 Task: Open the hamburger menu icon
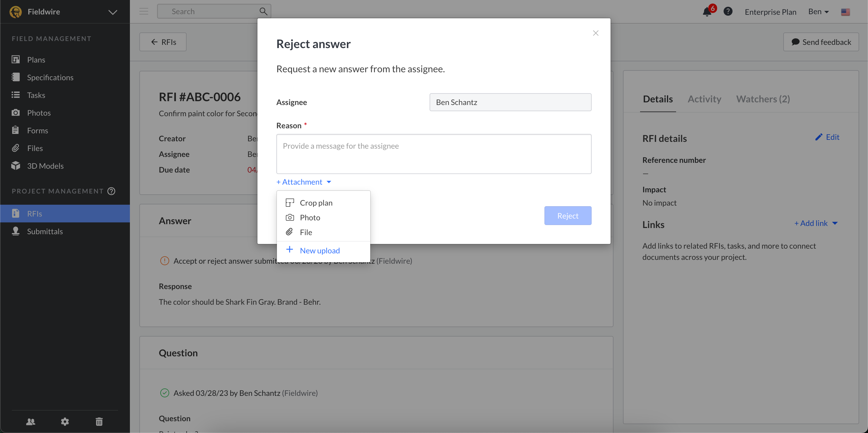point(144,12)
